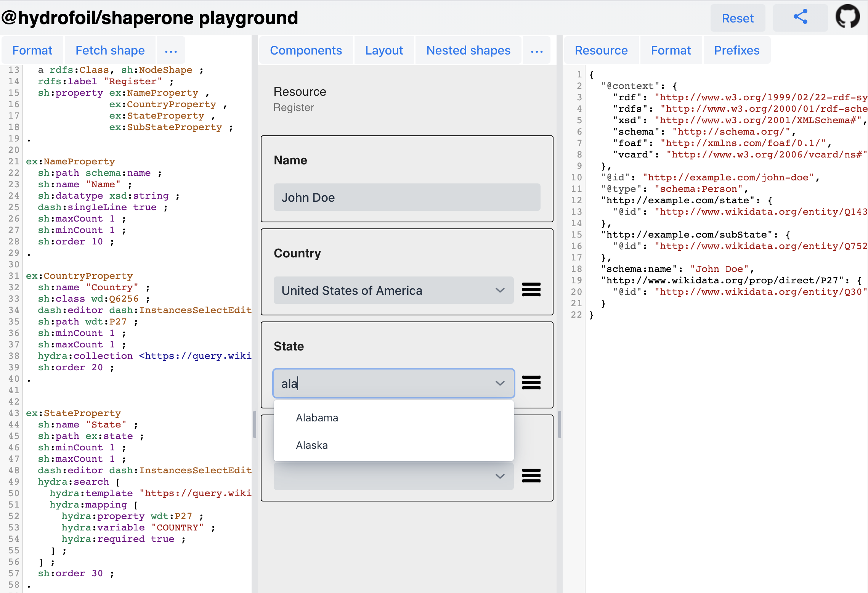Screen dimensions: 868x593
Task: Collapse the State dropdown chevron
Action: coord(500,383)
